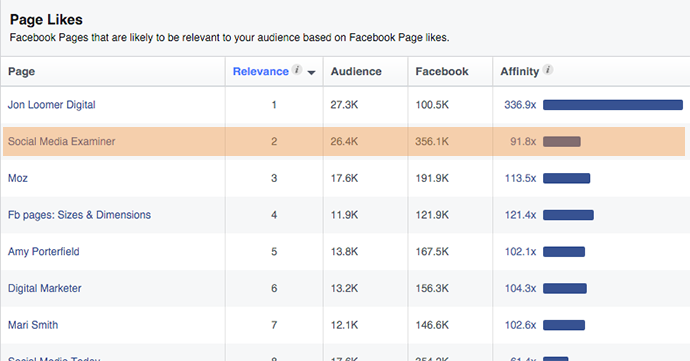Toggle sort arrow beside Relevance header
Viewport: 690px width, 361px height.
click(312, 73)
